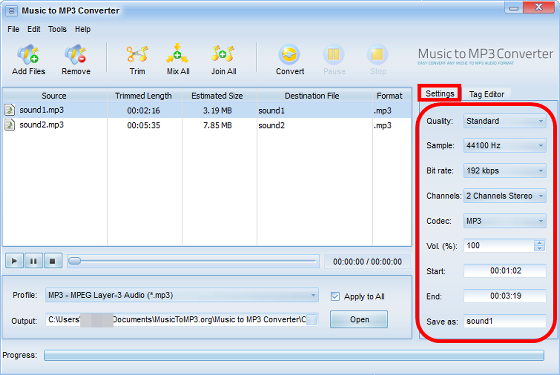Click the 00:05:35 trimmed length cell
Screen dimensions: 560x375
click(x=144, y=125)
